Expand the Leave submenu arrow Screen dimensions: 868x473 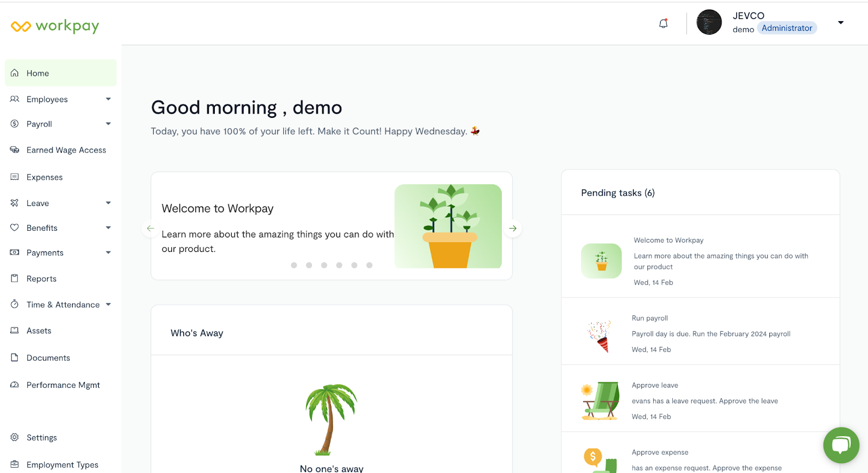pyautogui.click(x=108, y=203)
